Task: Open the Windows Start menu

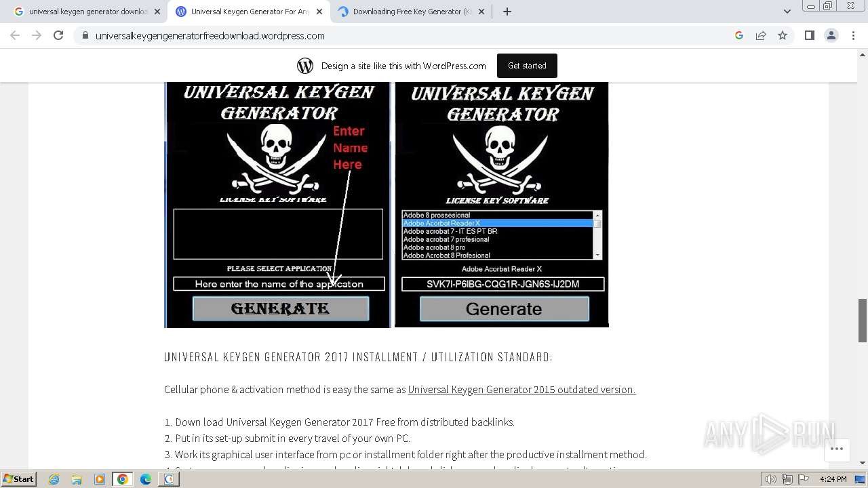Action: click(x=18, y=479)
